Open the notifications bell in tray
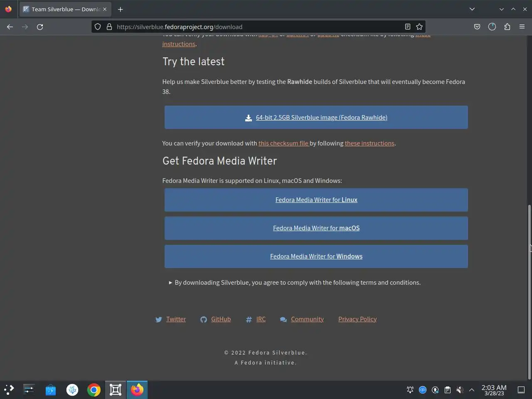This screenshot has height=399, width=532. [x=410, y=390]
